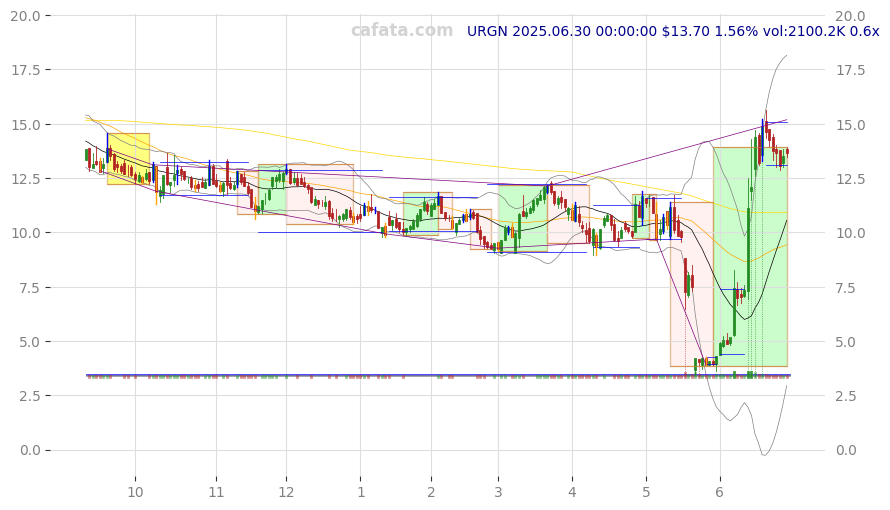Click the 12.5 label on left axis
Image resolution: width=890 pixels, height=510 pixels.
pos(26,179)
